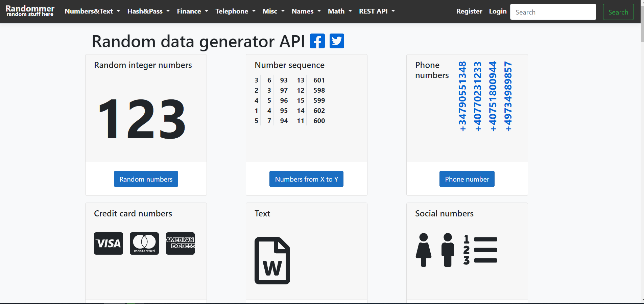Click the American Express icon

[x=180, y=243]
